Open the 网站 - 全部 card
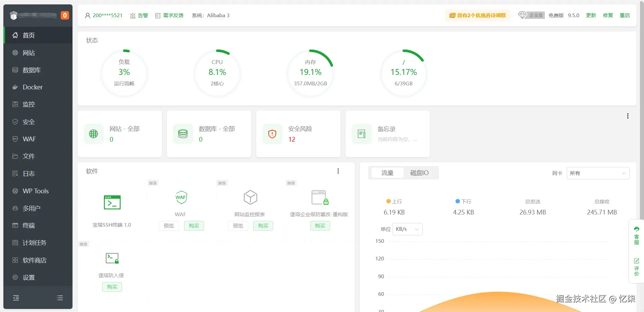The height and width of the screenshot is (312, 644). tap(120, 134)
